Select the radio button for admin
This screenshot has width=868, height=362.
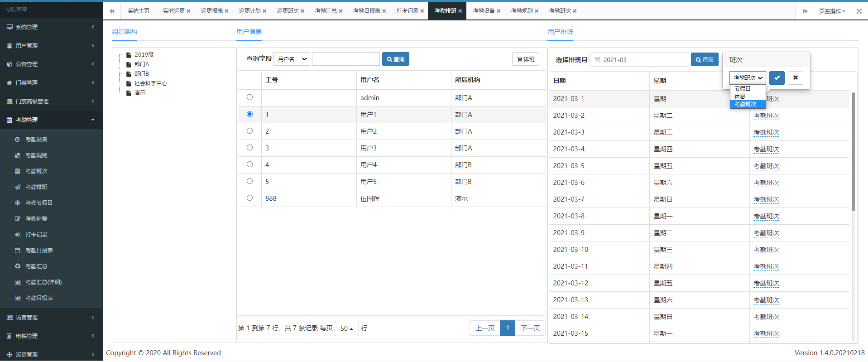(249, 97)
